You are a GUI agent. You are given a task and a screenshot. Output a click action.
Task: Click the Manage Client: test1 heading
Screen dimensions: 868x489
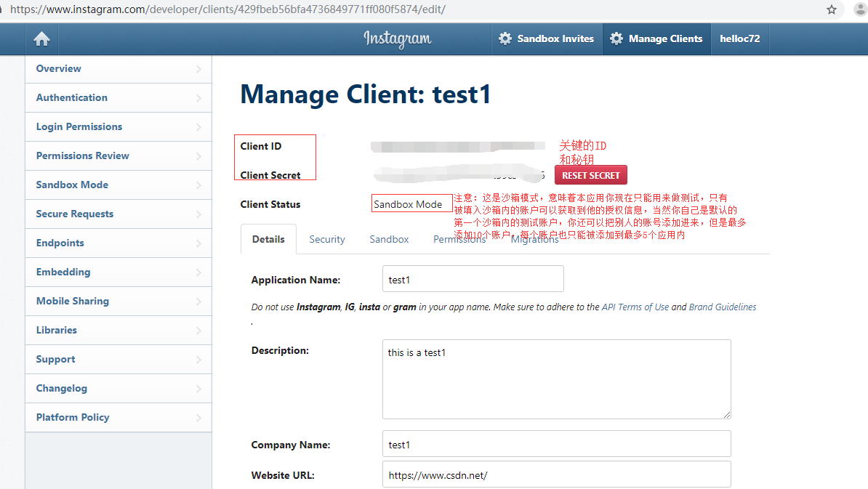point(366,94)
